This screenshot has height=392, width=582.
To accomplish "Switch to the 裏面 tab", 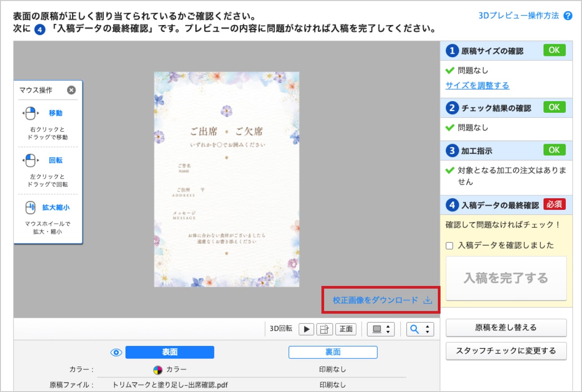I will 334,352.
